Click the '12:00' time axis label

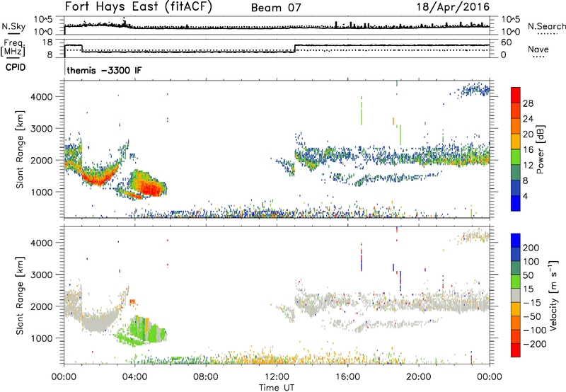point(277,377)
